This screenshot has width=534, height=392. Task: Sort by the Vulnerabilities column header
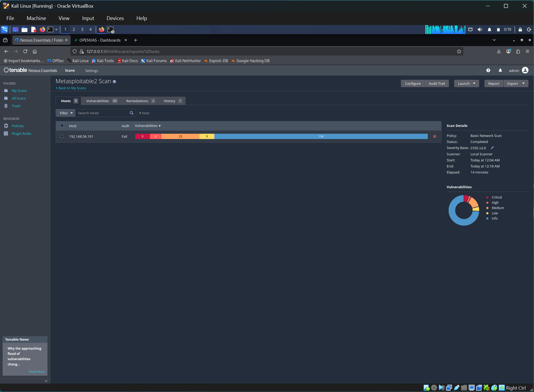pyautogui.click(x=148, y=126)
